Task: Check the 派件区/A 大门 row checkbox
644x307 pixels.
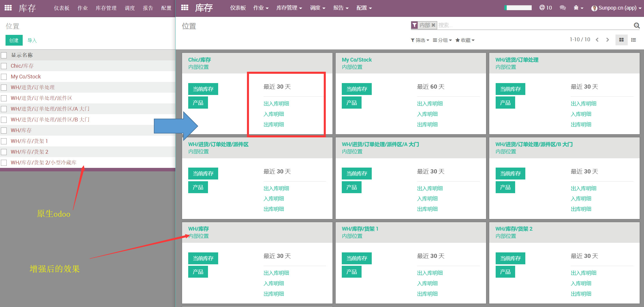Action: point(4,109)
